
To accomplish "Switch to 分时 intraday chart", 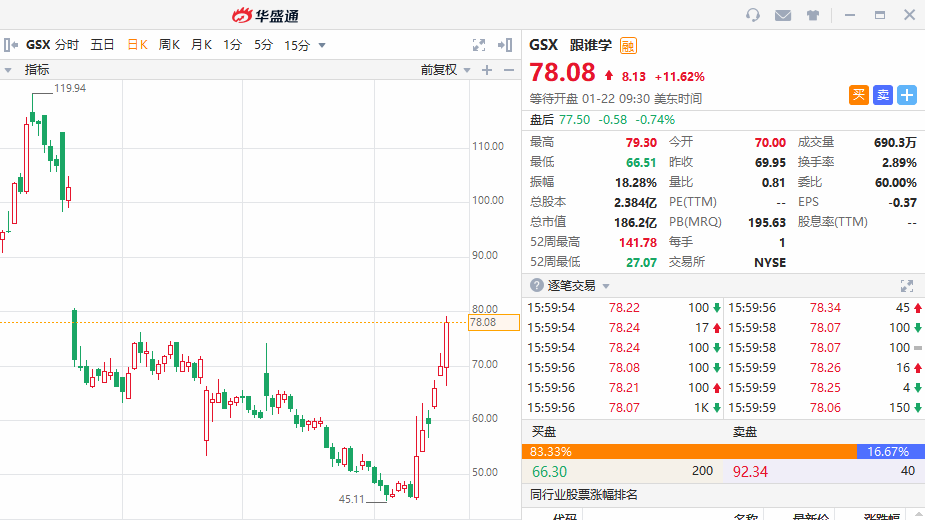I will coord(67,45).
